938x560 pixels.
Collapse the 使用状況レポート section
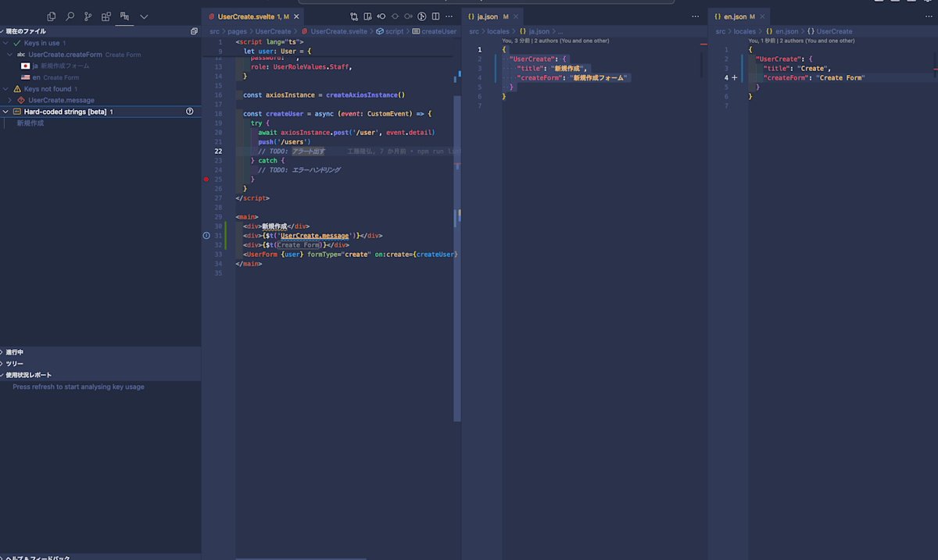(100, 375)
